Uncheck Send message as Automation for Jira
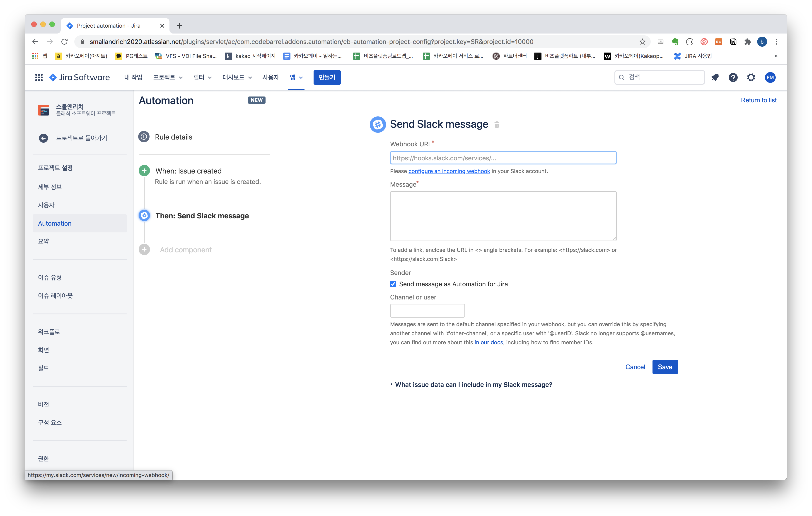Viewport: 812px width, 516px height. 393,284
